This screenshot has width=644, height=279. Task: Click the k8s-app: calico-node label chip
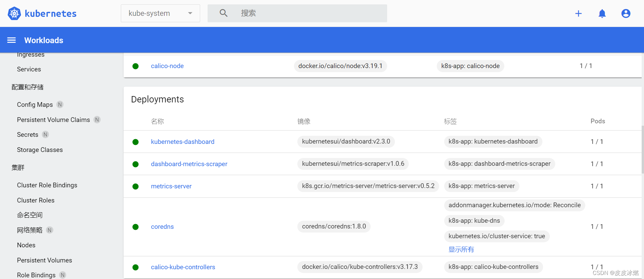pyautogui.click(x=471, y=66)
